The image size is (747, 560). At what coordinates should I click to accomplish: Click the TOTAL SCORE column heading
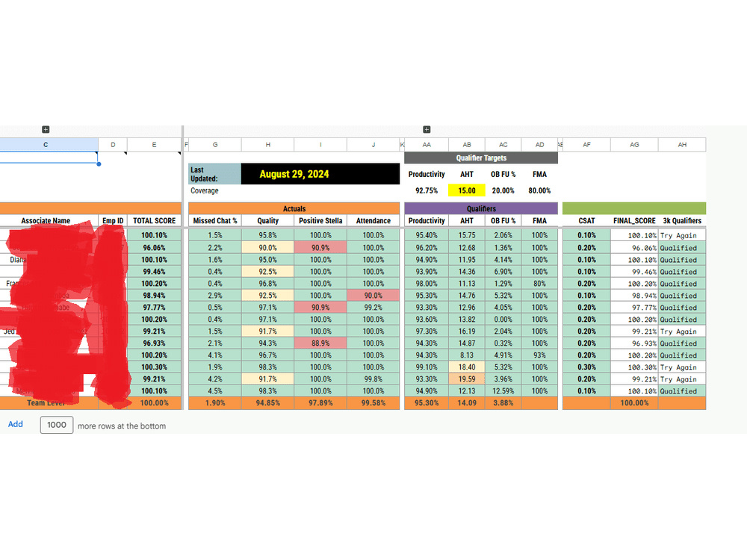pyautogui.click(x=154, y=221)
